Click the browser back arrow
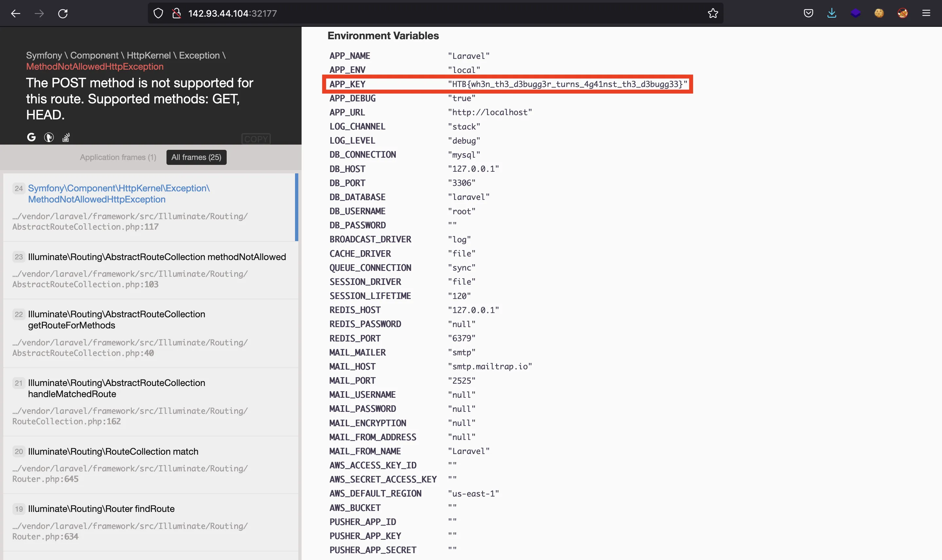942x560 pixels. pyautogui.click(x=15, y=14)
